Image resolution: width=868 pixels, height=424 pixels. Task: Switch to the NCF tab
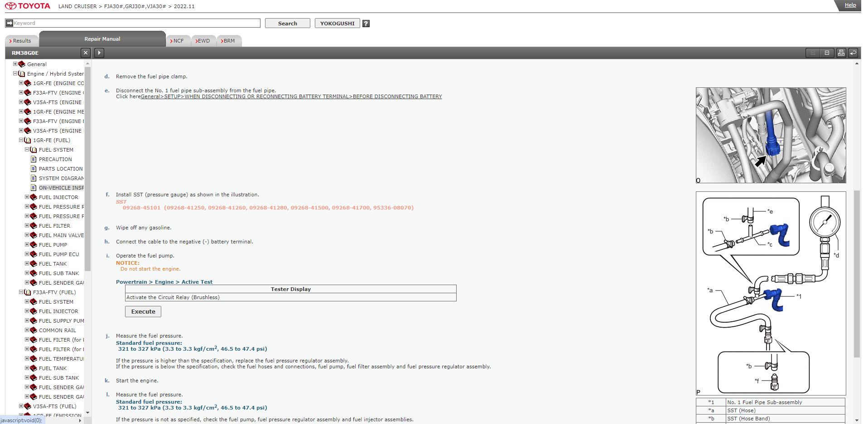[x=178, y=41]
